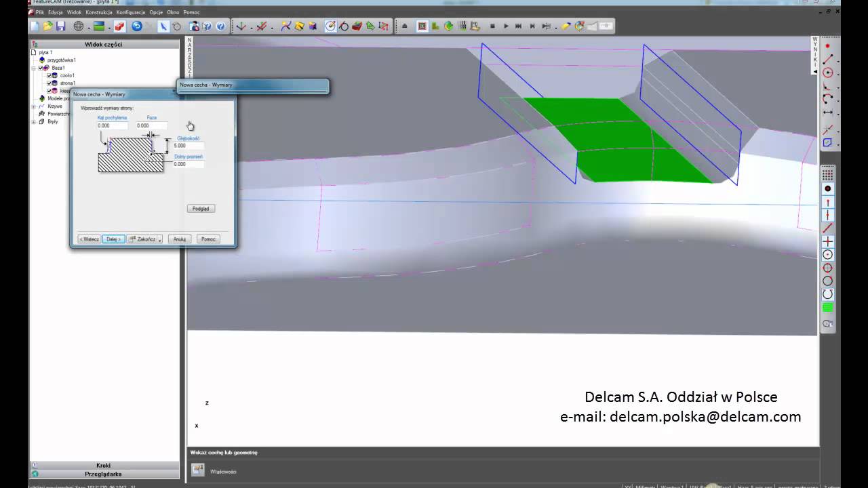Save the part with floppy disk icon

[60, 26]
